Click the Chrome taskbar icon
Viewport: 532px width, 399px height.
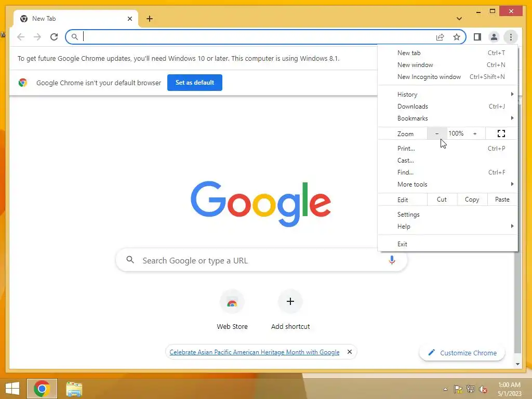coord(42,389)
